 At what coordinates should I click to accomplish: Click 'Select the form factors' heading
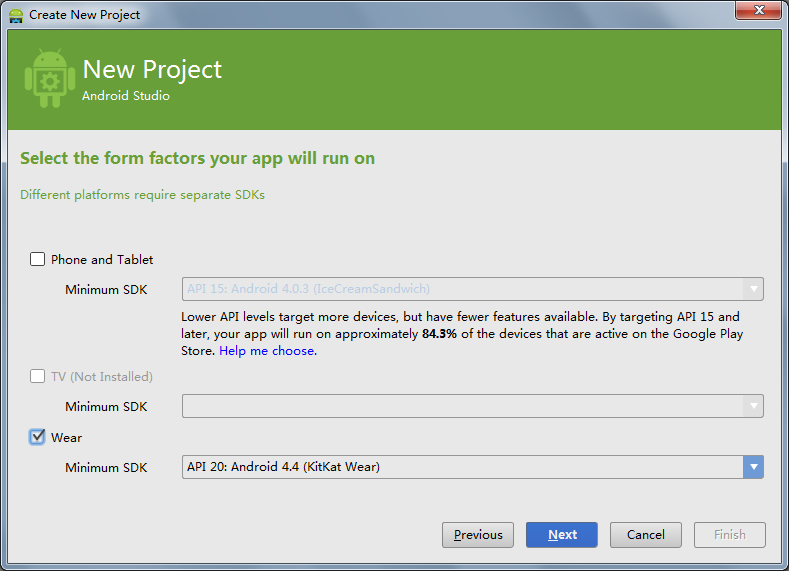click(x=197, y=158)
